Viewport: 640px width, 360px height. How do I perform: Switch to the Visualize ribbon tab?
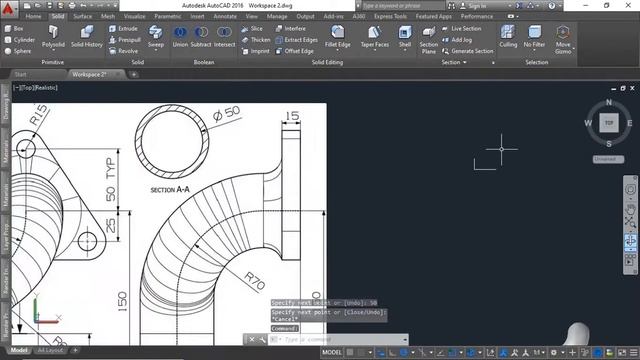tap(134, 16)
